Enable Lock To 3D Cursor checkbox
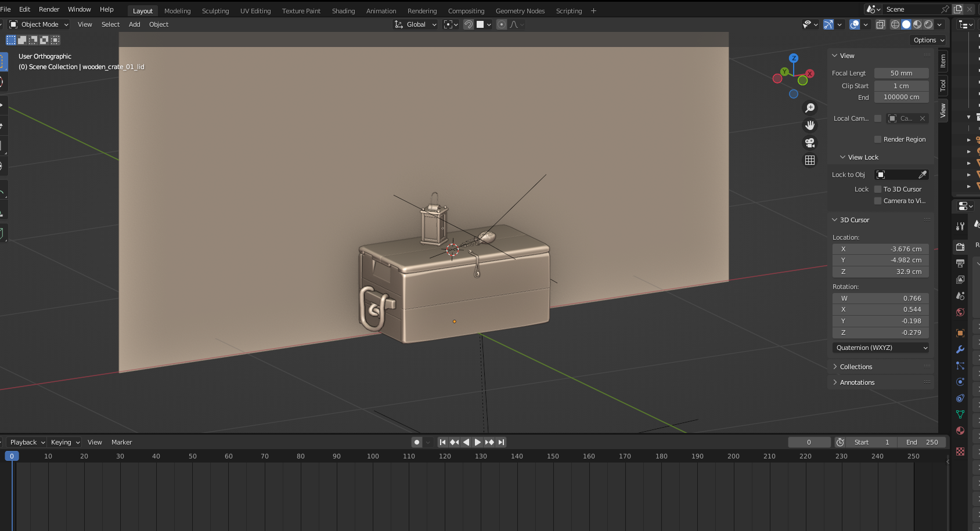Viewport: 980px width, 531px height. coord(878,189)
